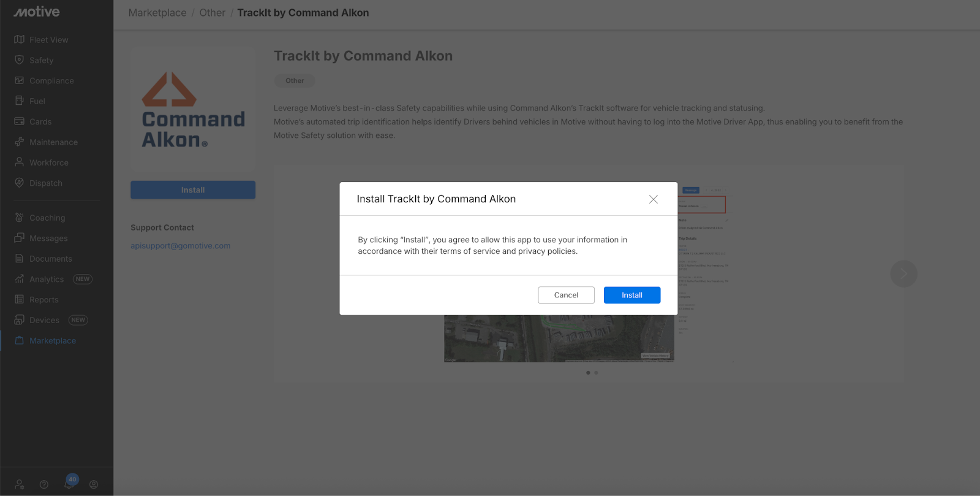980x496 pixels.
Task: Open the Fuel menu label
Action: click(x=37, y=101)
